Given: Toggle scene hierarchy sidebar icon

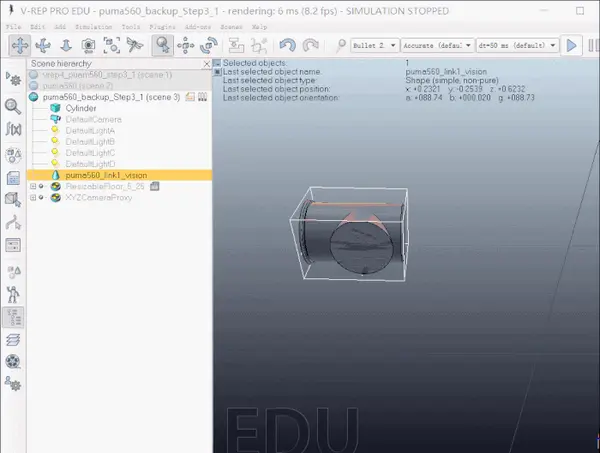Looking at the screenshot, I should pos(13,318).
